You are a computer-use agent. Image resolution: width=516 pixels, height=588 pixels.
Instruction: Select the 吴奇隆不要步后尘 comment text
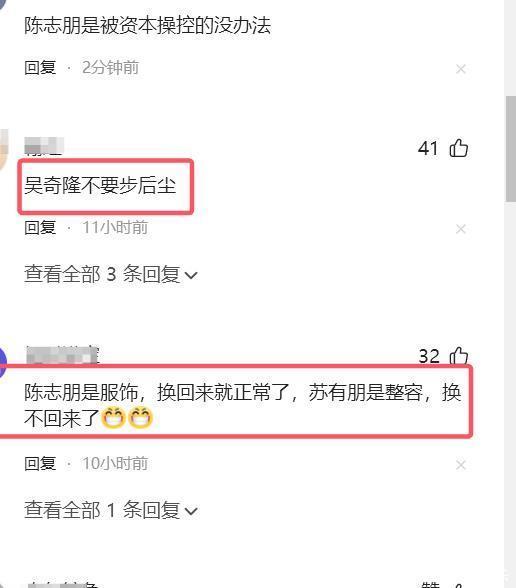click(x=100, y=185)
